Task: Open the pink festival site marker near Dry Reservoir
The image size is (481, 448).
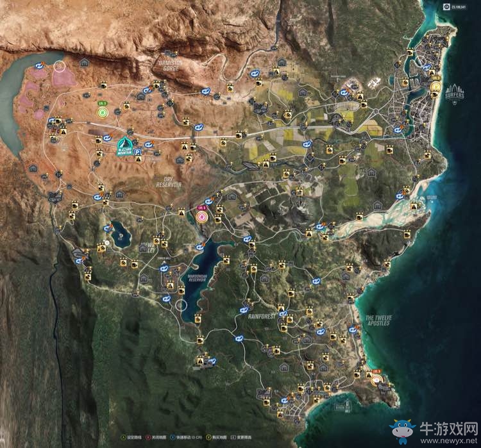Action: [201, 217]
